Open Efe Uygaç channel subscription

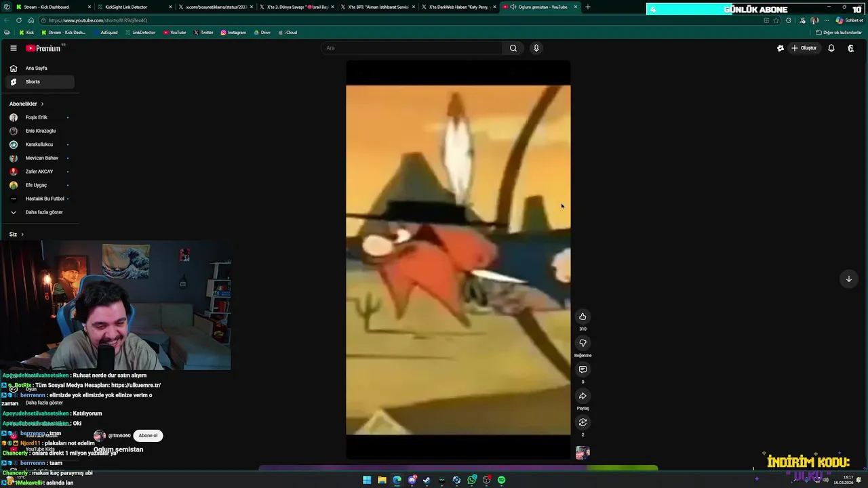coord(39,185)
